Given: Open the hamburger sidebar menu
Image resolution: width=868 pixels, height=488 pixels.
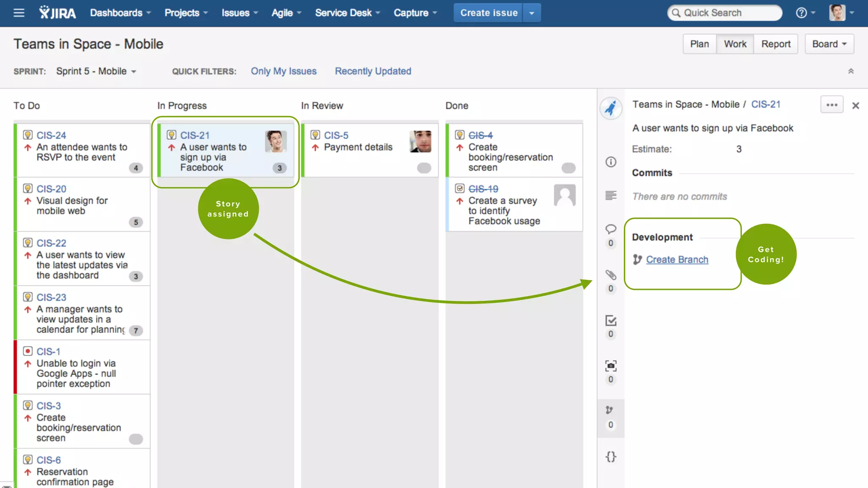Looking at the screenshot, I should tap(19, 13).
